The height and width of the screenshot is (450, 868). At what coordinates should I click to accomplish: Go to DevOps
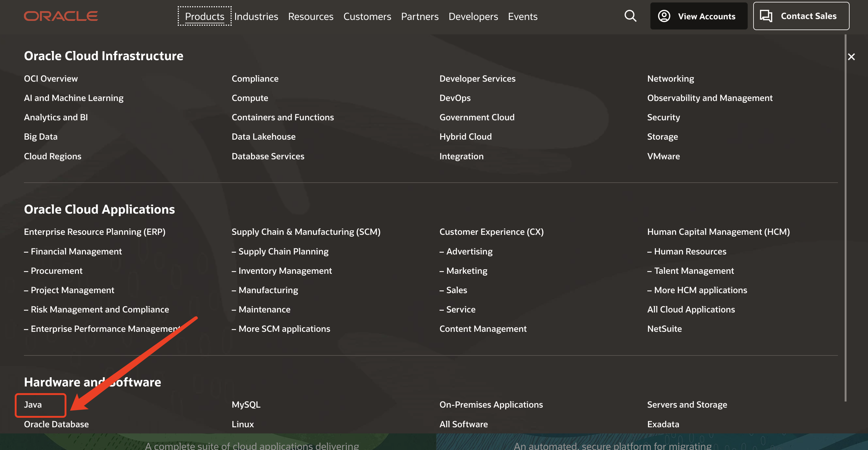point(455,98)
